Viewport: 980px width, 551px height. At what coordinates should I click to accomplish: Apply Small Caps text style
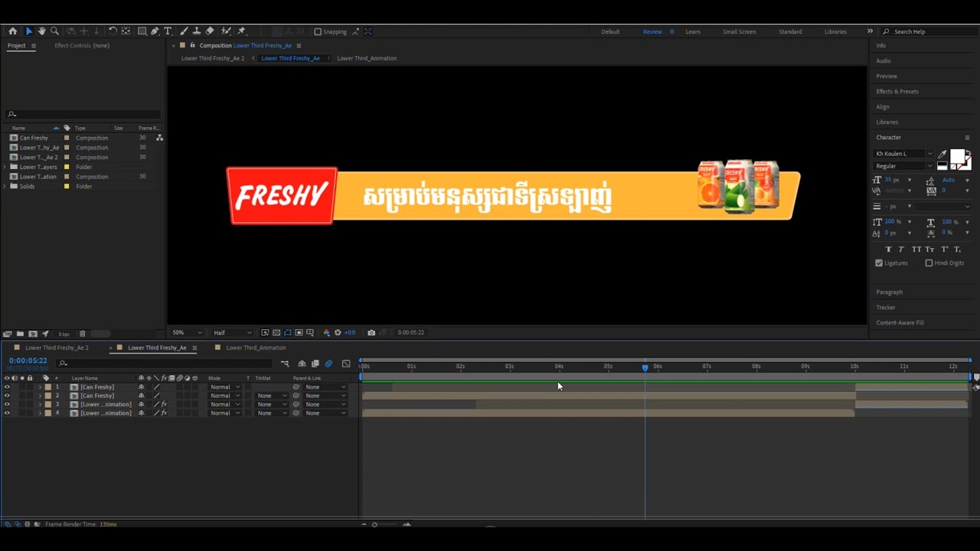pos(929,249)
